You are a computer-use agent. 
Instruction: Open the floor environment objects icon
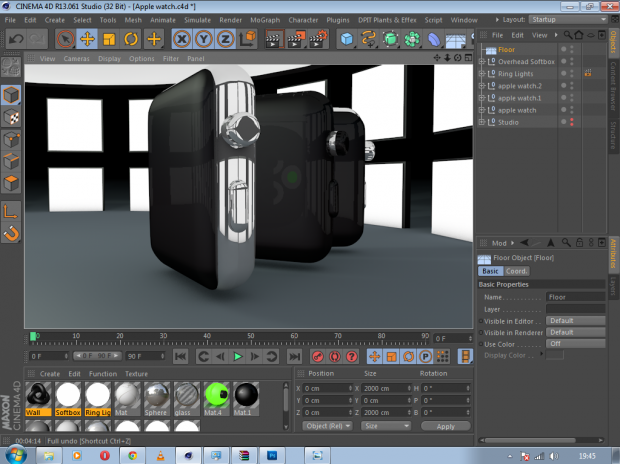click(x=456, y=39)
